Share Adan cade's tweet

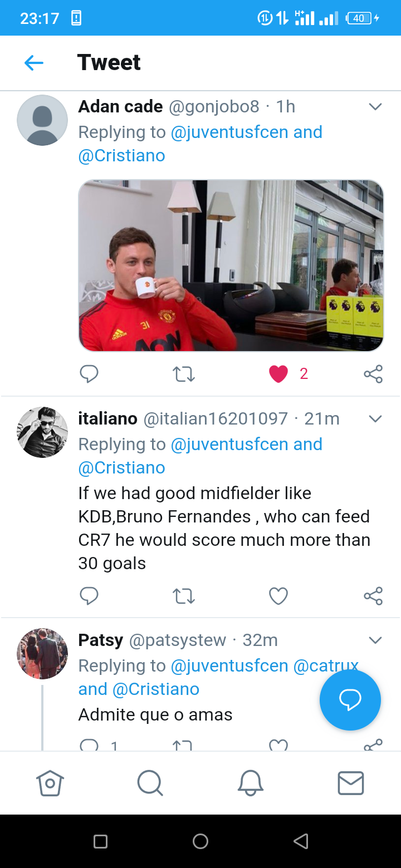coord(373,374)
